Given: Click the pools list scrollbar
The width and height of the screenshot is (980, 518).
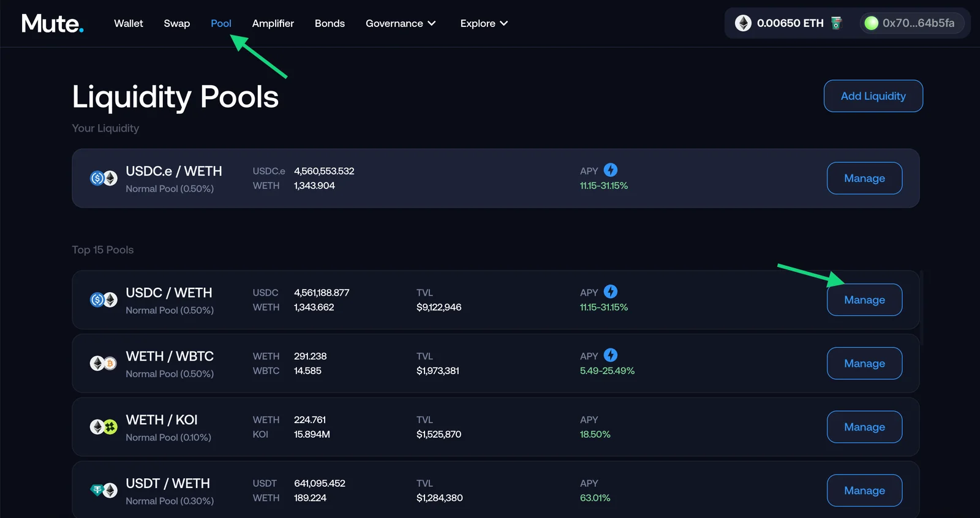Looking at the screenshot, I should [x=921, y=308].
